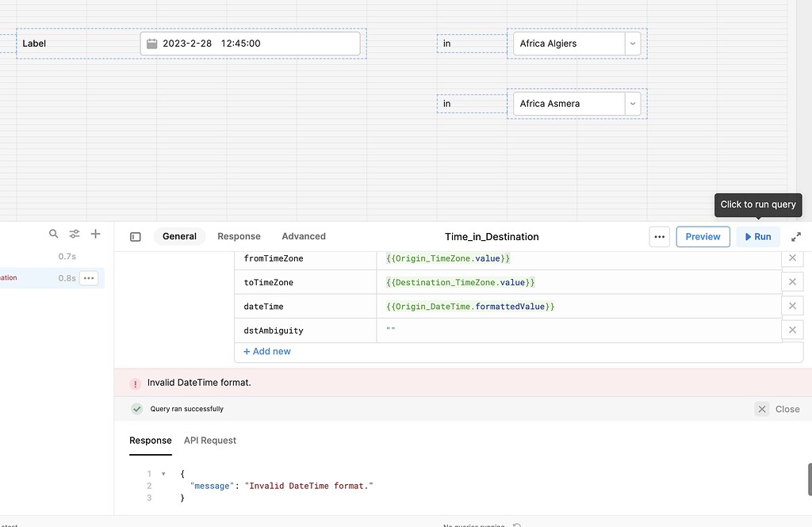Image resolution: width=812 pixels, height=527 pixels.
Task: Open the overflow menu beside Preview
Action: 659,236
